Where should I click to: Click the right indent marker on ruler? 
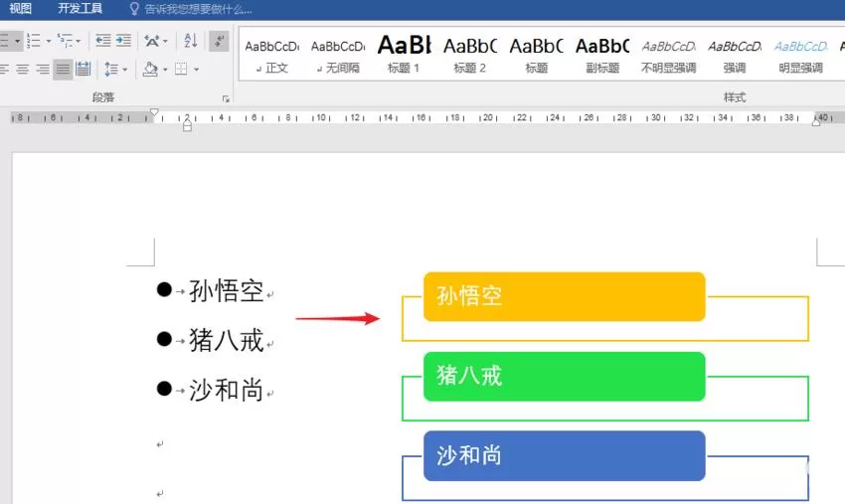[x=816, y=122]
